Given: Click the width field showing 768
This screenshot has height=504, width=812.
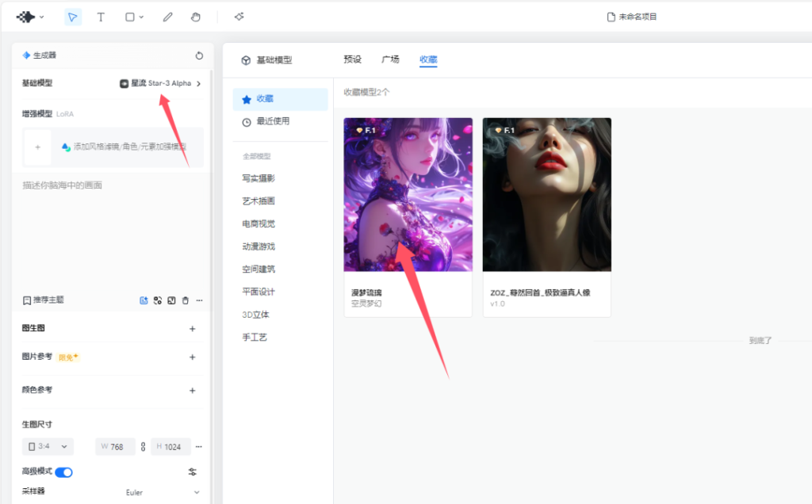Looking at the screenshot, I should 115,447.
